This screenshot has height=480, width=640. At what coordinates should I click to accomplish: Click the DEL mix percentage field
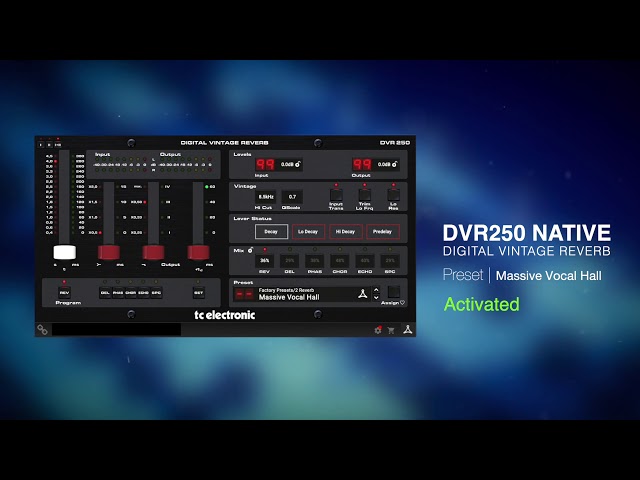(290, 260)
